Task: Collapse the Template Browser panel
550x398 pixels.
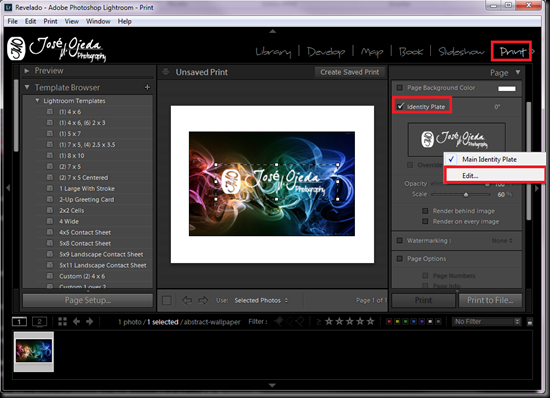Action: (x=27, y=87)
